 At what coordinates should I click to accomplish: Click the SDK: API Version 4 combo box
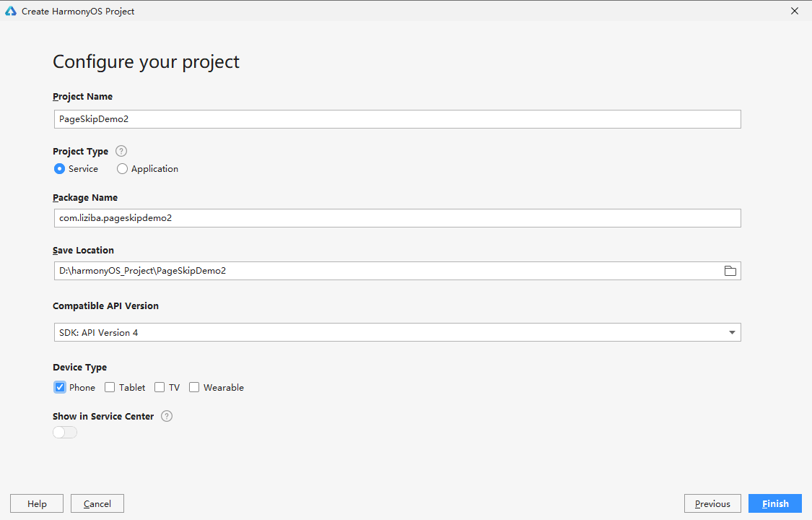(390, 332)
